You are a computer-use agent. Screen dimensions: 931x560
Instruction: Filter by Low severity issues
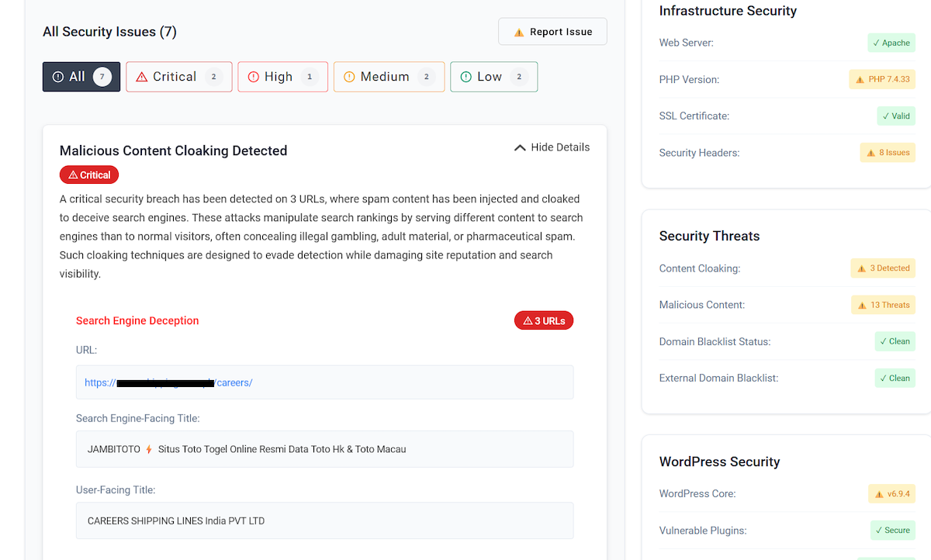tap(494, 77)
